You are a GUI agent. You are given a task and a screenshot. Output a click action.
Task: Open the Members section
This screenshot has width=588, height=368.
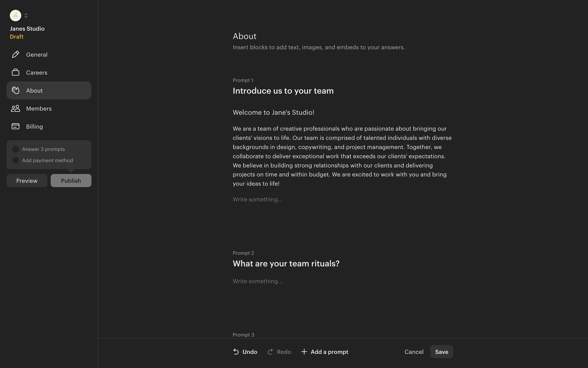pyautogui.click(x=39, y=109)
